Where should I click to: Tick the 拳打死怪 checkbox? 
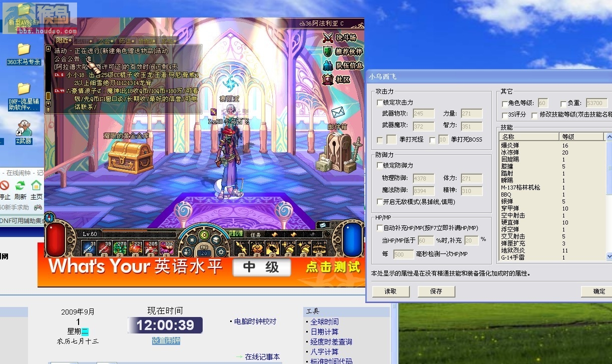click(380, 139)
